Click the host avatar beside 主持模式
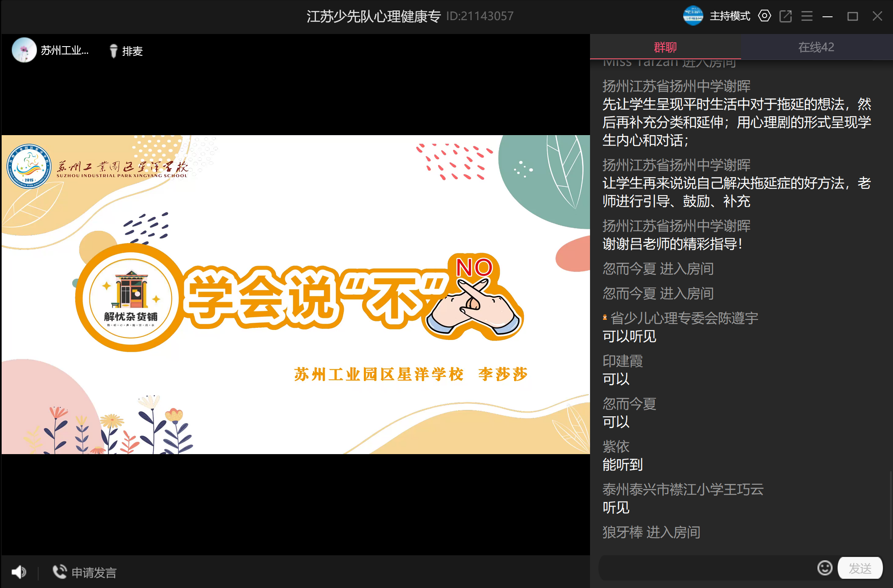Viewport: 893px width, 588px height. [693, 16]
